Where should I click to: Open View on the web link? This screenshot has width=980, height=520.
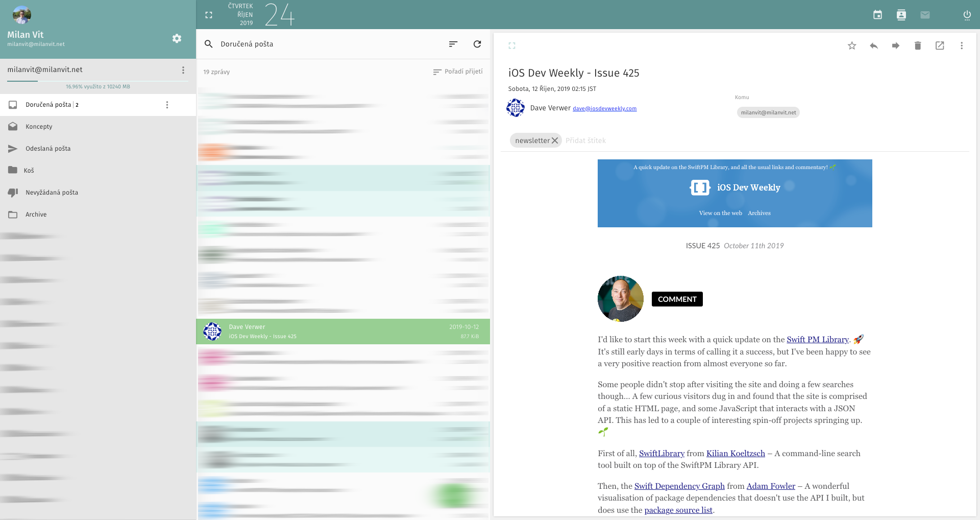pyautogui.click(x=720, y=213)
